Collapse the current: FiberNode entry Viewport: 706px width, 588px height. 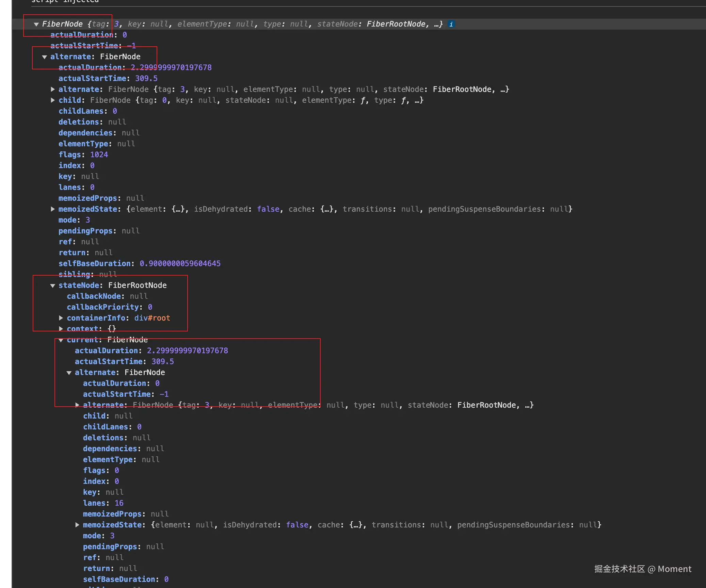point(61,340)
